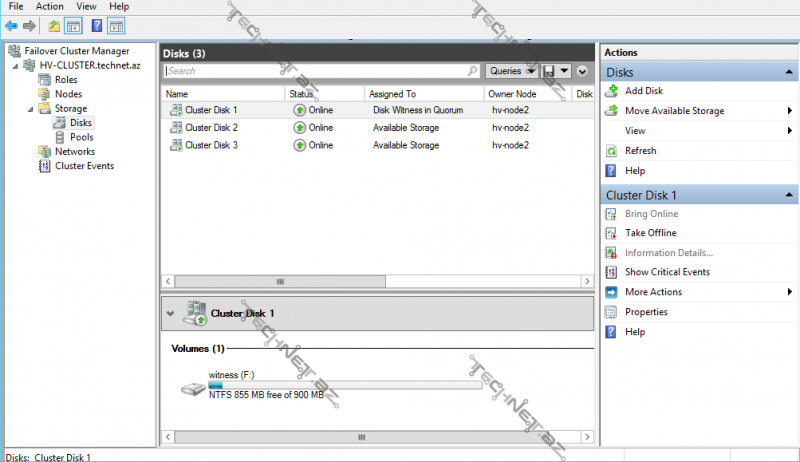Open the Action menu
Image resolution: width=800 pixels, height=462 pixels.
pos(49,7)
